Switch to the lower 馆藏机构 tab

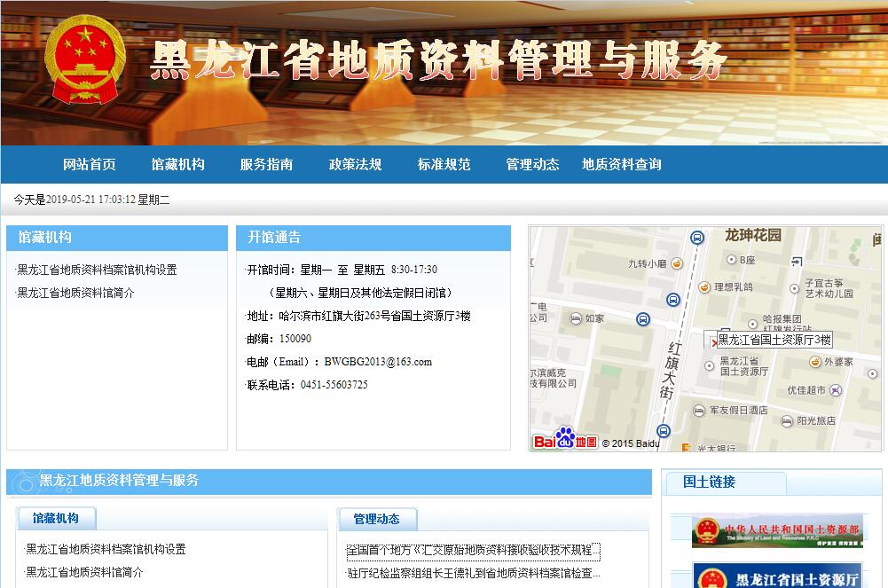point(56,519)
